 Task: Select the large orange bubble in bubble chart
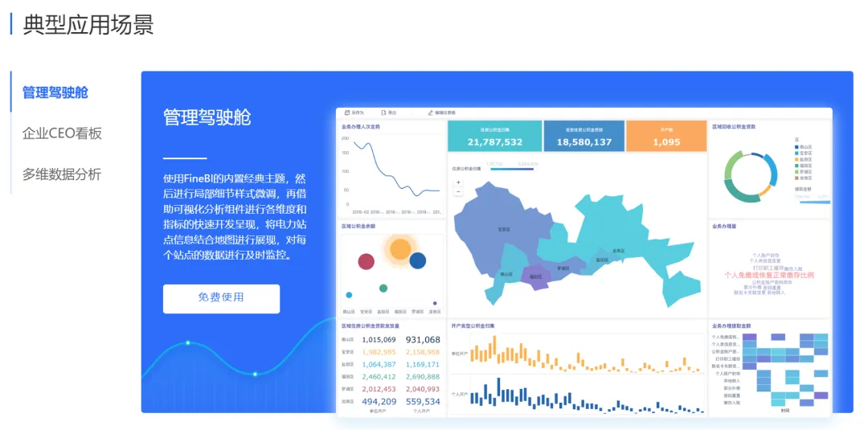pyautogui.click(x=399, y=249)
